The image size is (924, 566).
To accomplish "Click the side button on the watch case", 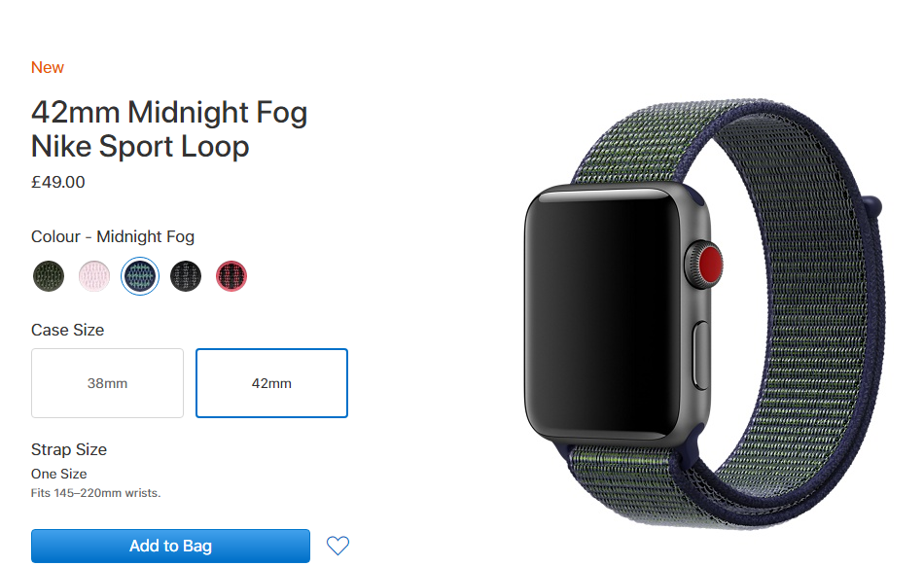I will coord(700,355).
